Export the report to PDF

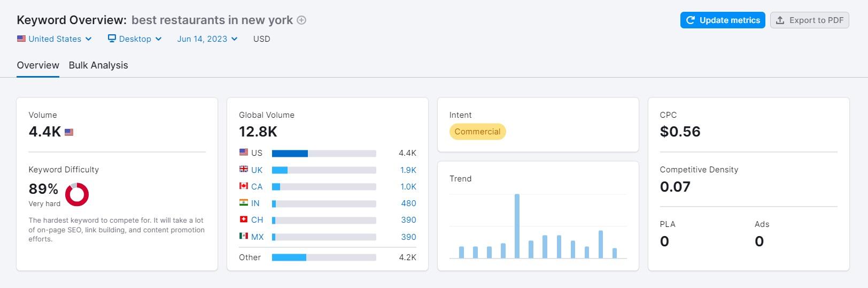point(809,20)
